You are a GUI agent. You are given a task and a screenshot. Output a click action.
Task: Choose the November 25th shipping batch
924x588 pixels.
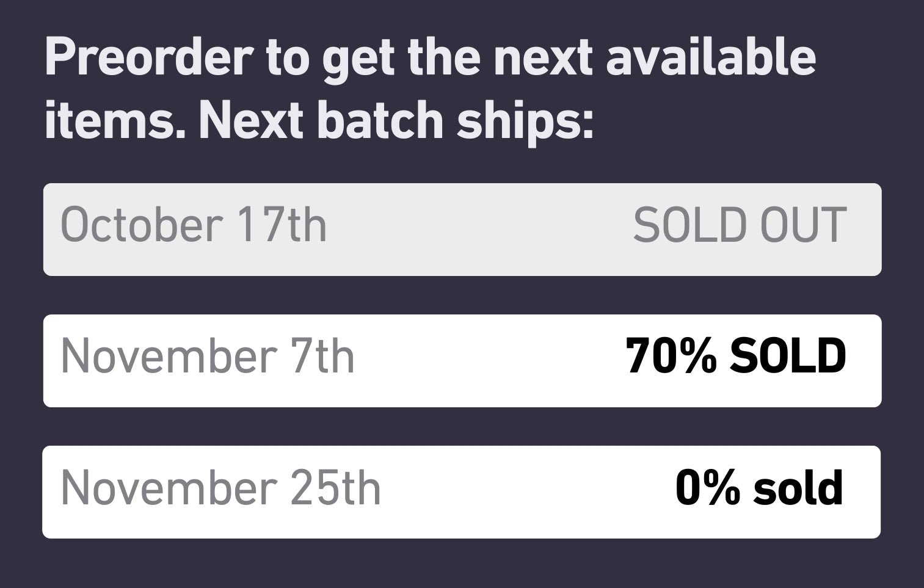(x=461, y=492)
